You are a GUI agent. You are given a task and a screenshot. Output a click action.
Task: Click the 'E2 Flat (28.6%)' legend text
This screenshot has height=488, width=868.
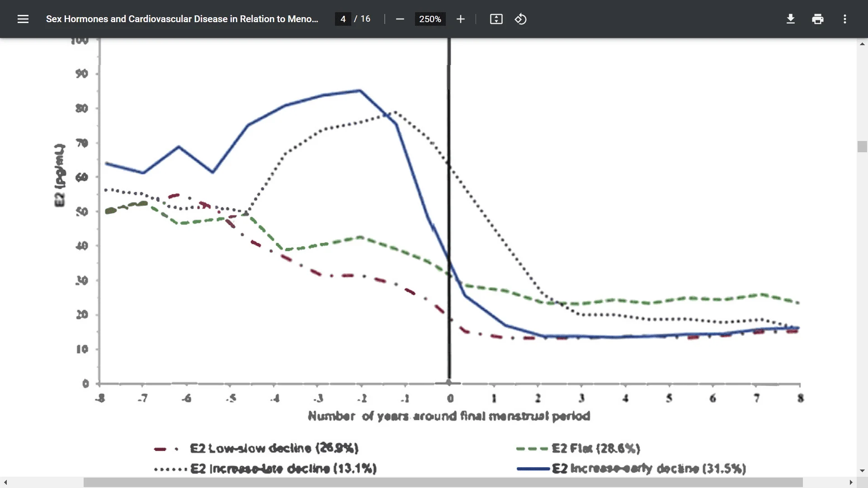click(x=596, y=448)
